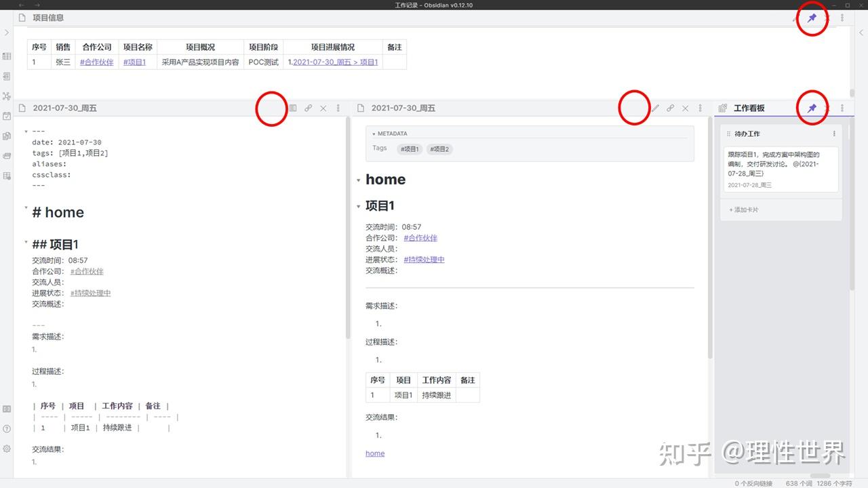Image resolution: width=868 pixels, height=488 pixels.
Task: Open the graph view from the left ribbon
Action: 7,97
